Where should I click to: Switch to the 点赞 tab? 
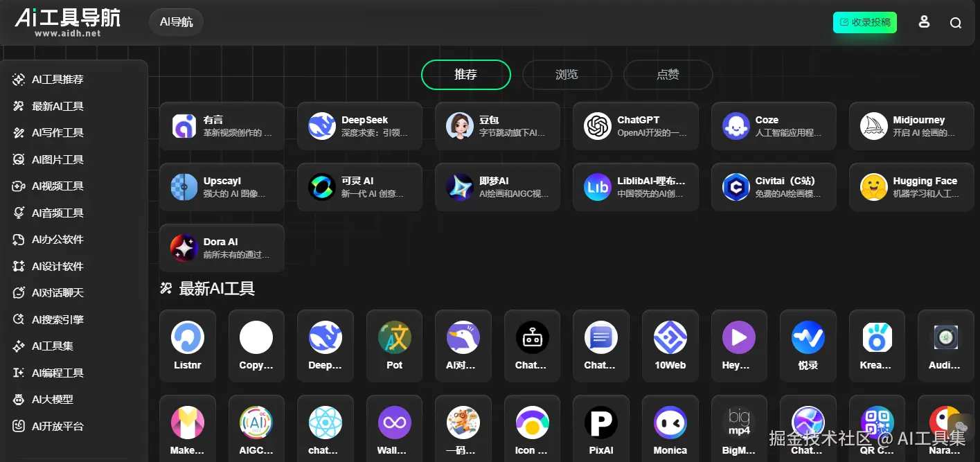668,75
